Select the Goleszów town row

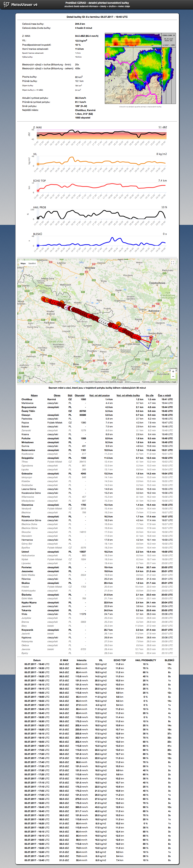coord(97,473)
